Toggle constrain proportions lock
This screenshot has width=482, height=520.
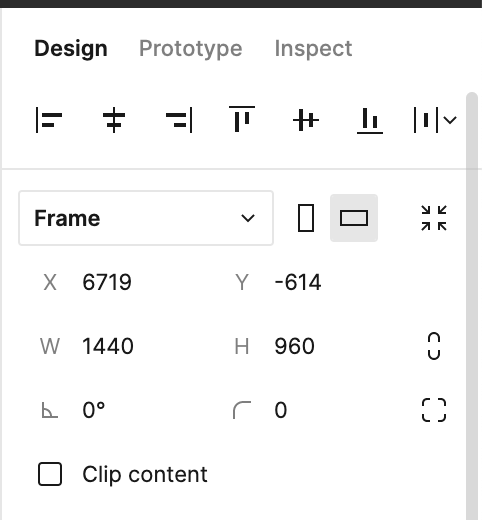pos(434,346)
